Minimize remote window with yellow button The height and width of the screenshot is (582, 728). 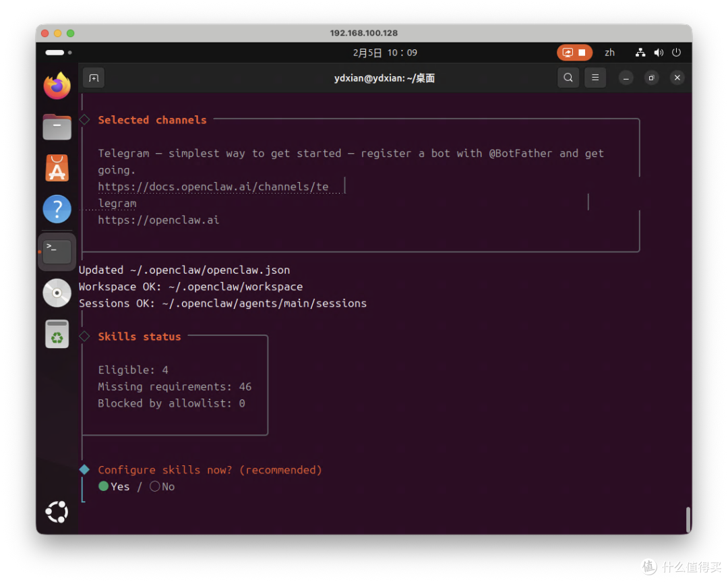point(57,33)
